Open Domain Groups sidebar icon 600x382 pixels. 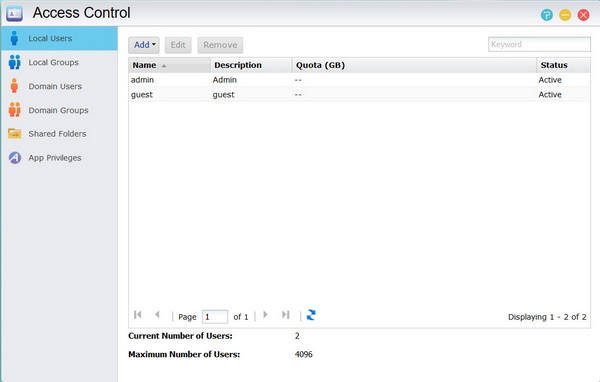pyautogui.click(x=15, y=110)
